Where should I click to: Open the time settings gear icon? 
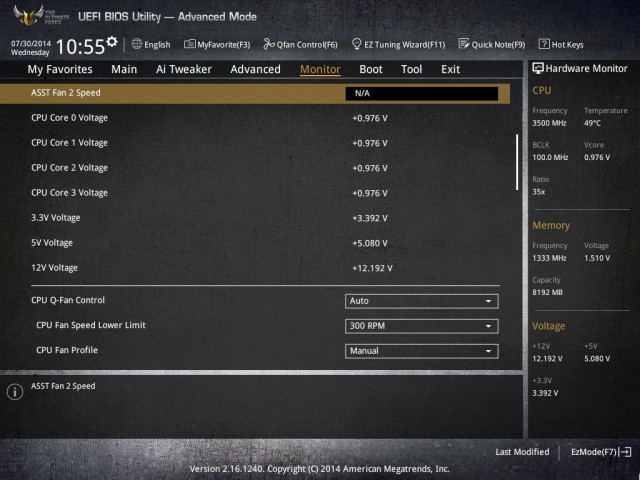pyautogui.click(x=112, y=41)
